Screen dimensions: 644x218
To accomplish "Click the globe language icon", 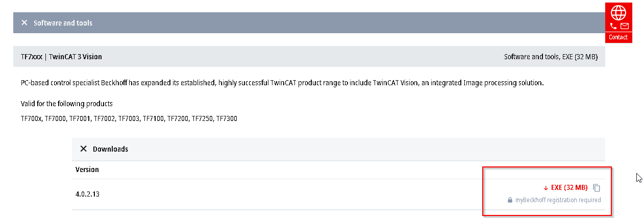I will pyautogui.click(x=618, y=12).
